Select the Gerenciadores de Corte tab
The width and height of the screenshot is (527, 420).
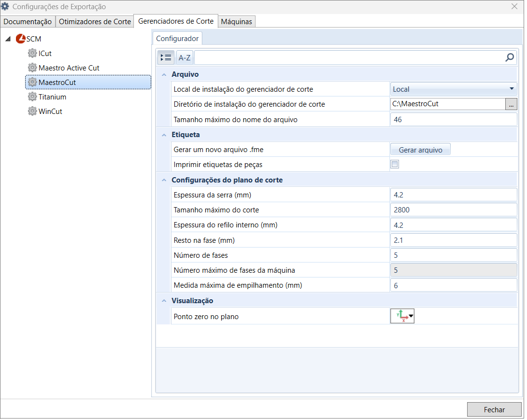[176, 21]
